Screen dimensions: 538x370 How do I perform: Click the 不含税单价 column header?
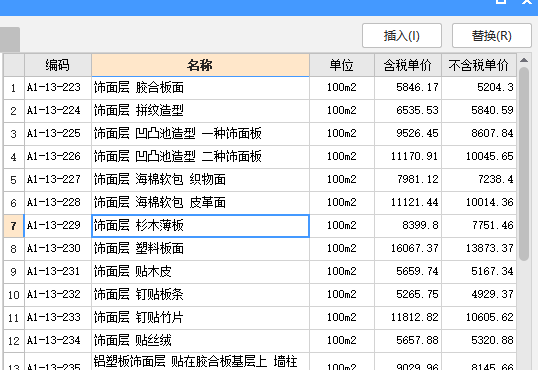[x=479, y=65]
